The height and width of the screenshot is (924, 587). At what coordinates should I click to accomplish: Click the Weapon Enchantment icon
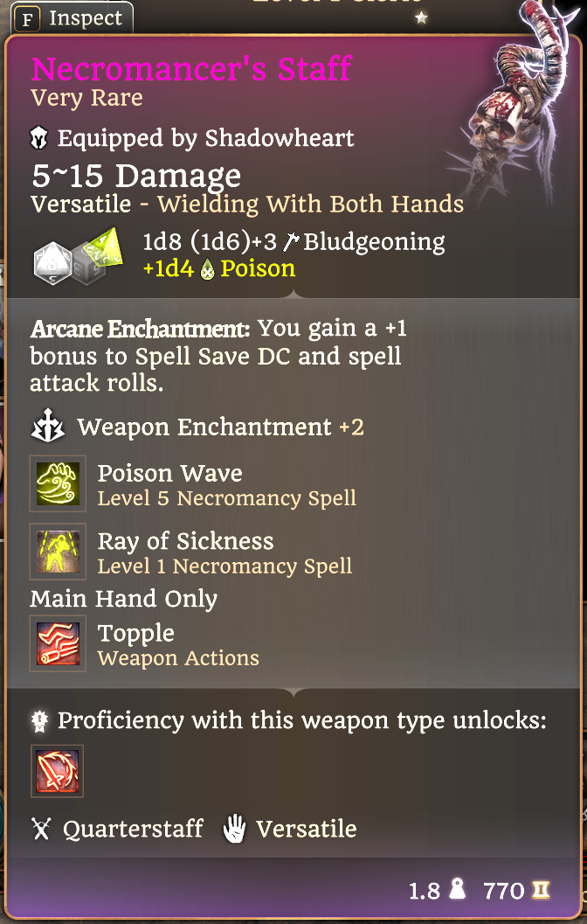click(48, 427)
